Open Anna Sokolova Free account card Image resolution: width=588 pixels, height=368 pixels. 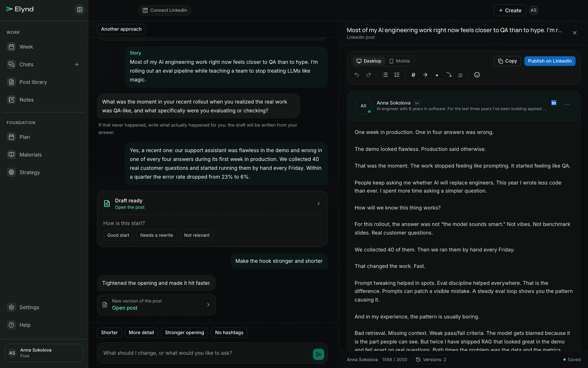tap(44, 353)
